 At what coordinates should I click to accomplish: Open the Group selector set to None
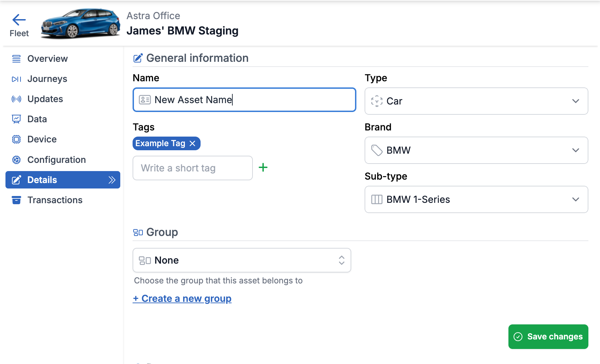point(242,260)
